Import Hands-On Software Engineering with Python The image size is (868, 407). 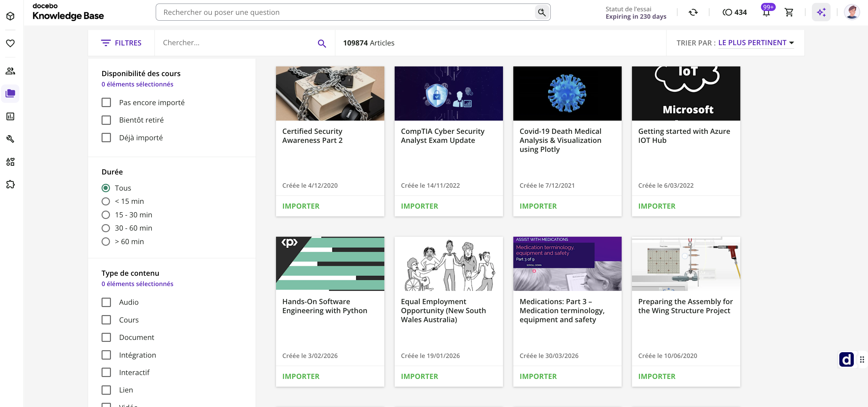click(x=301, y=376)
